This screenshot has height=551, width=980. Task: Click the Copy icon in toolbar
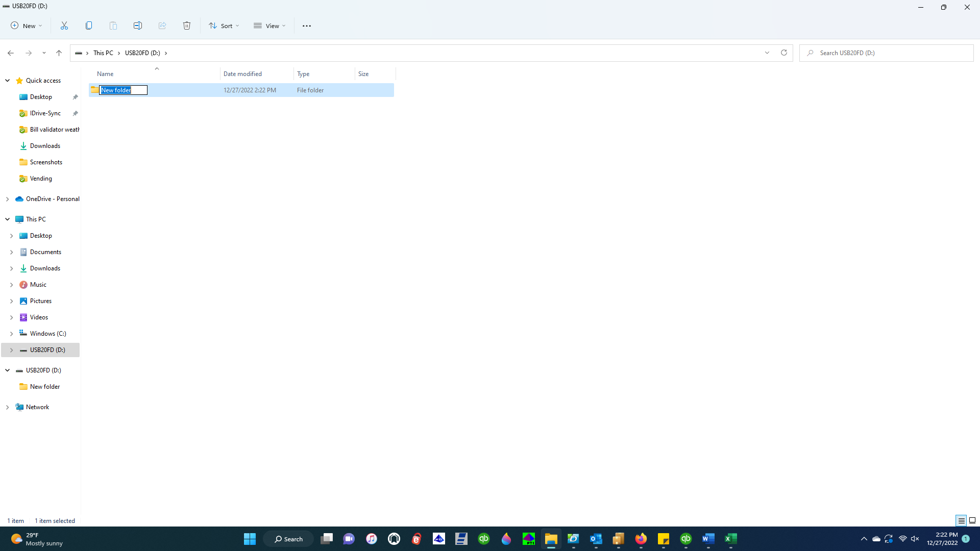coord(89,26)
